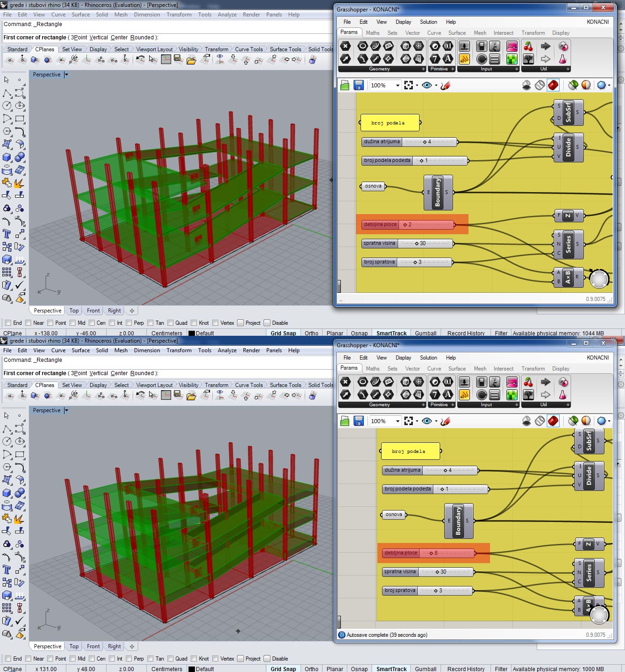The width and height of the screenshot is (625, 672).
Task: Switch to the Maths tab in upper Grasshopper
Action: (372, 33)
